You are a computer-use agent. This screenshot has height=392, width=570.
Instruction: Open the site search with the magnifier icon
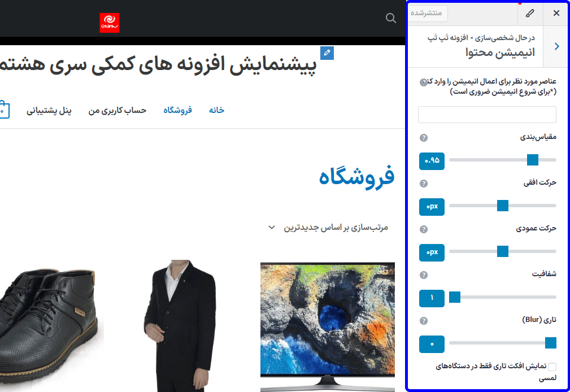click(390, 18)
